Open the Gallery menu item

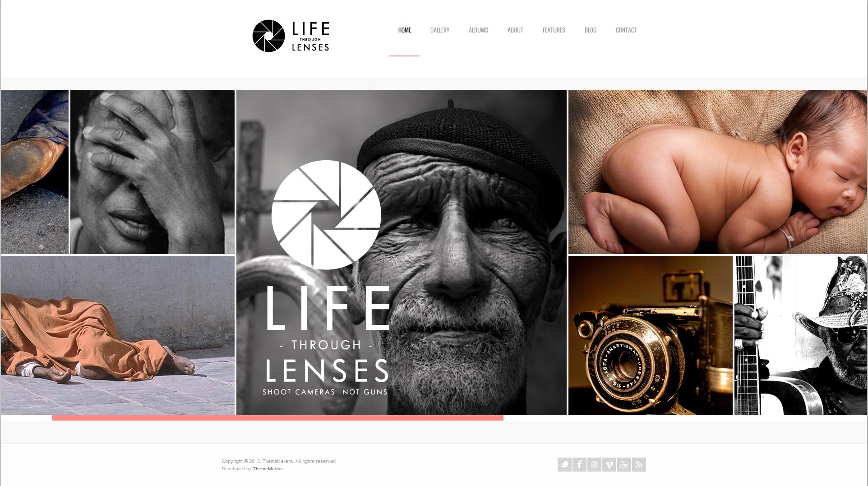pos(440,30)
